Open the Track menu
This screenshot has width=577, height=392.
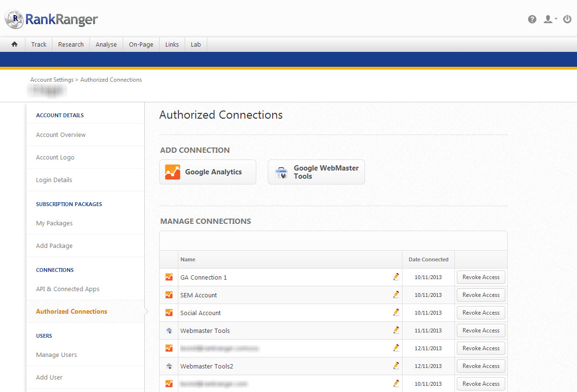tap(39, 44)
